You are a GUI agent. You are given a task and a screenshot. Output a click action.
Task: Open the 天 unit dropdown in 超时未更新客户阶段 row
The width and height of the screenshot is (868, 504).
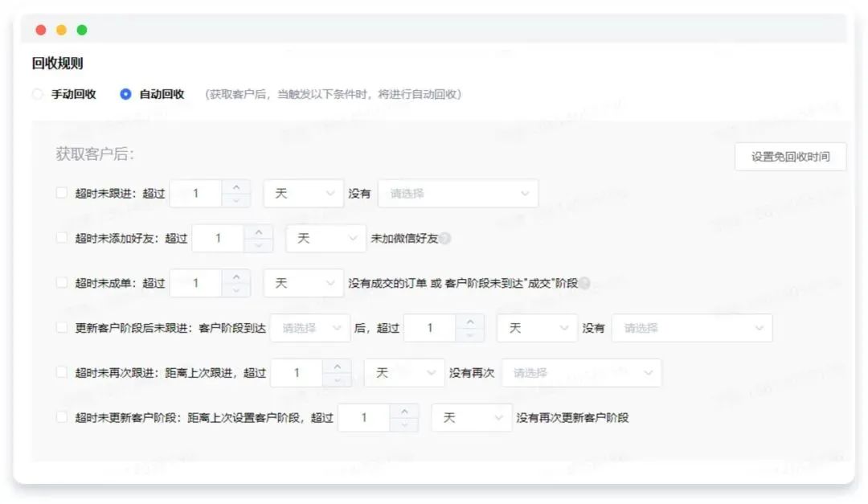[471, 418]
